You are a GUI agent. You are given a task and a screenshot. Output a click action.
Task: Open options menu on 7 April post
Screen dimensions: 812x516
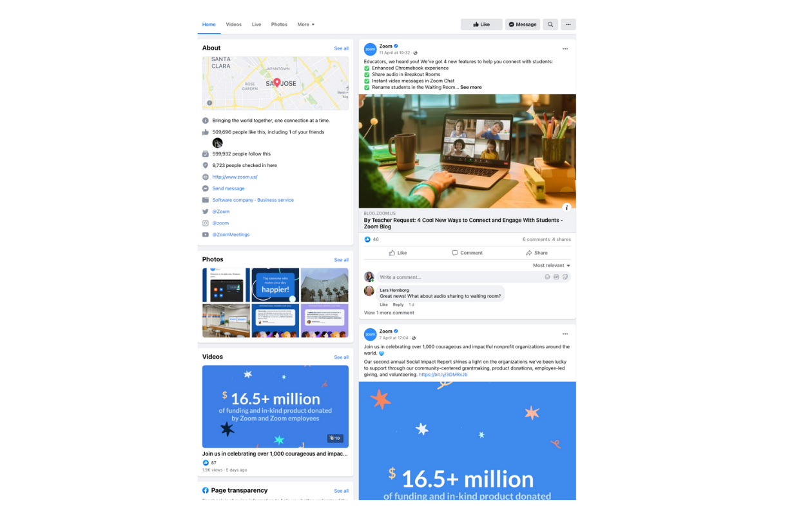pyautogui.click(x=565, y=334)
